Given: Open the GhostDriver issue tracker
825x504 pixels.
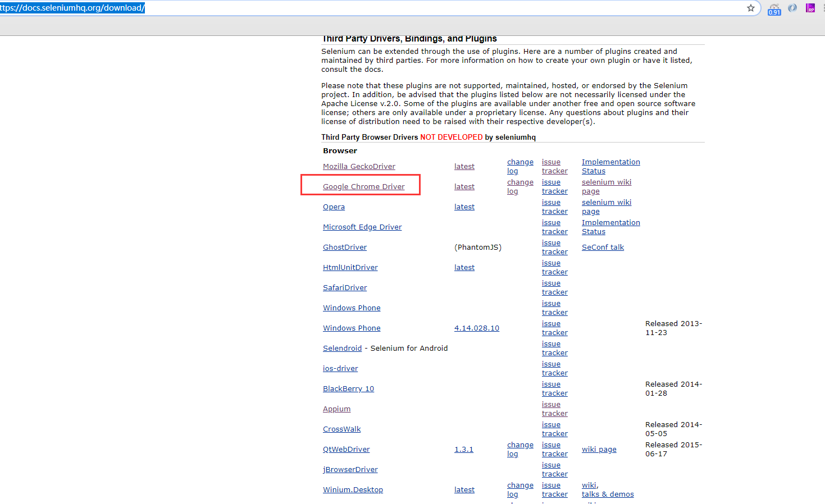Looking at the screenshot, I should tap(555, 247).
